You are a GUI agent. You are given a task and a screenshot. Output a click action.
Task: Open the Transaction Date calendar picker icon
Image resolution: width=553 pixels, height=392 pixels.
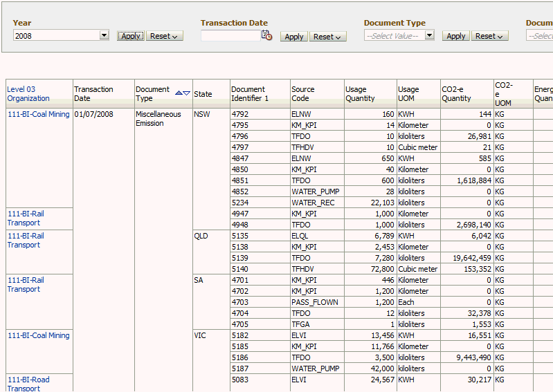click(x=266, y=35)
